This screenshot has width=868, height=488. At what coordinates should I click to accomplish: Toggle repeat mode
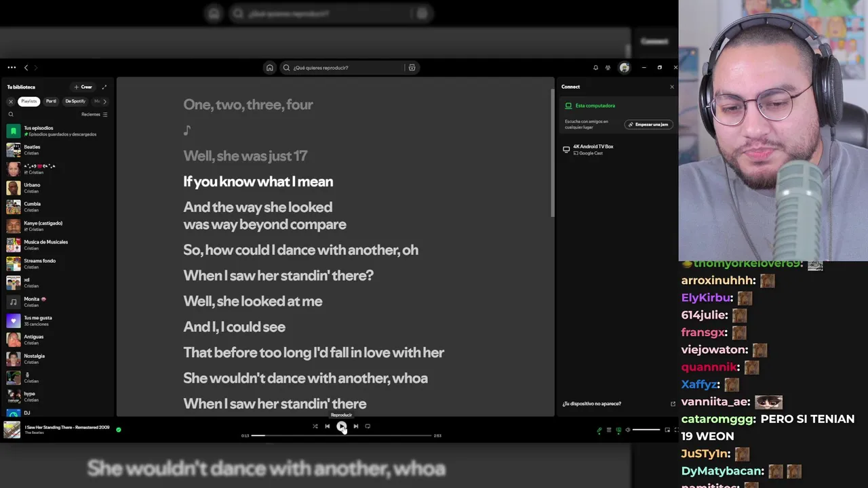(x=368, y=426)
